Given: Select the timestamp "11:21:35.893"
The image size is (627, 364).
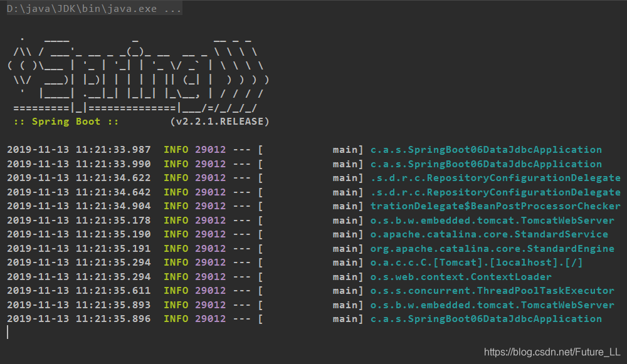Looking at the screenshot, I should click(113, 305).
